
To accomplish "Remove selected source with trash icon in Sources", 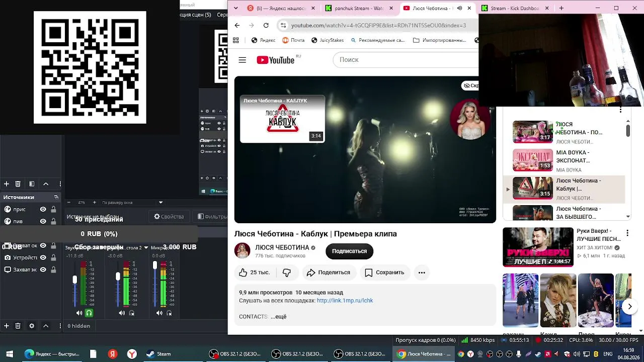I will 18,326.
